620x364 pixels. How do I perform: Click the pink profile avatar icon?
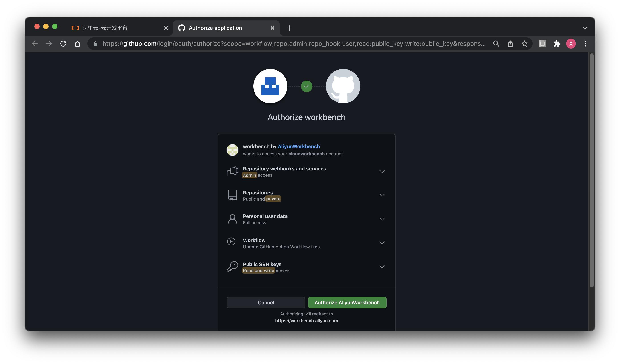tap(571, 44)
